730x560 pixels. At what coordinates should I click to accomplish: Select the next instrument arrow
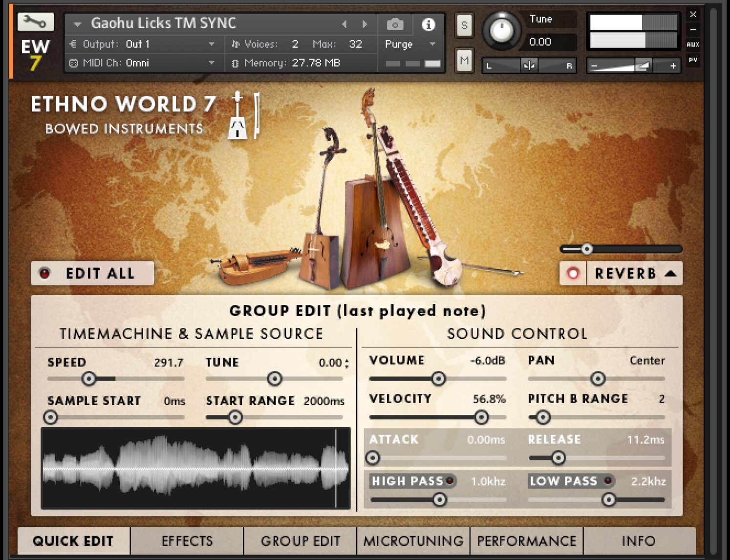(x=365, y=24)
